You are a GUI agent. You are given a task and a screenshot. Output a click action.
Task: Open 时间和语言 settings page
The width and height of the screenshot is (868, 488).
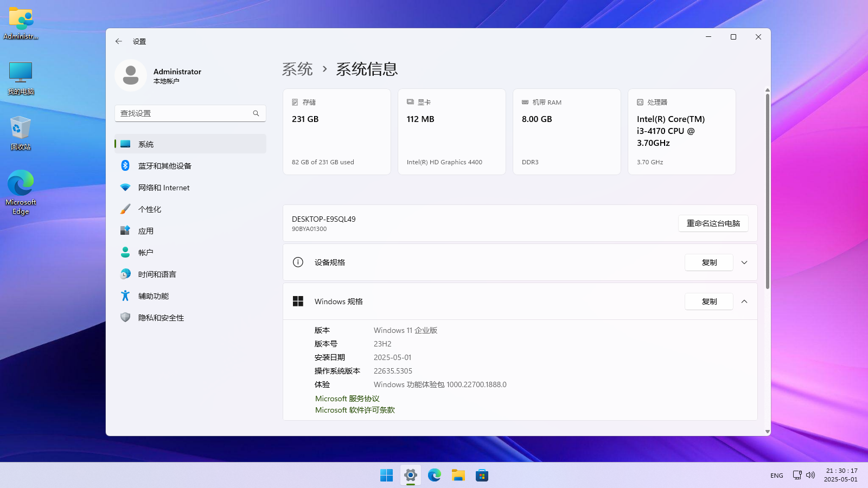(190, 274)
